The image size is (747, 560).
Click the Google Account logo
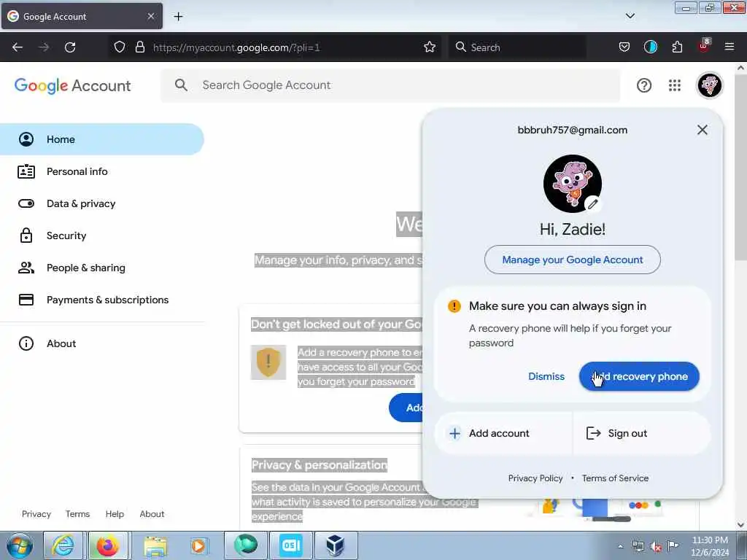click(72, 86)
